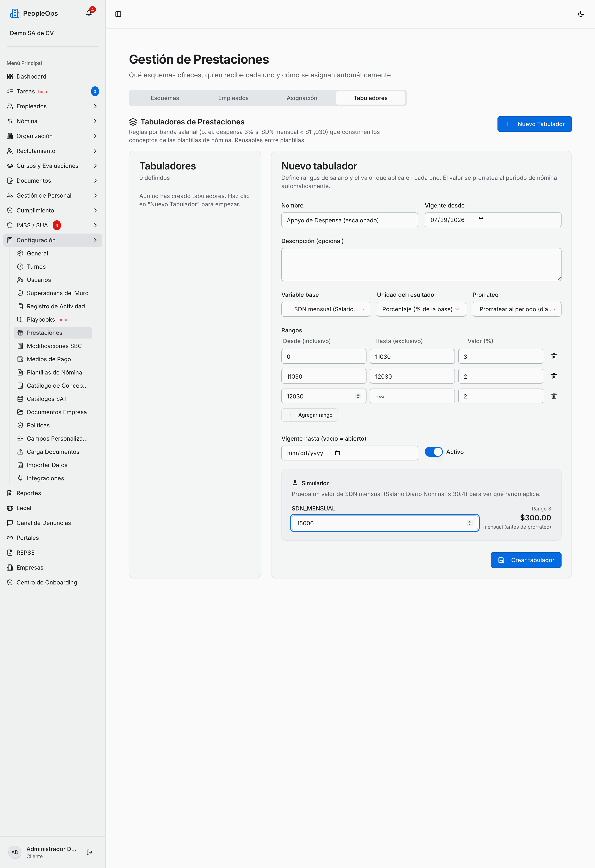Expand the Reclutamiento menu
The image size is (595, 868).
[x=53, y=151]
